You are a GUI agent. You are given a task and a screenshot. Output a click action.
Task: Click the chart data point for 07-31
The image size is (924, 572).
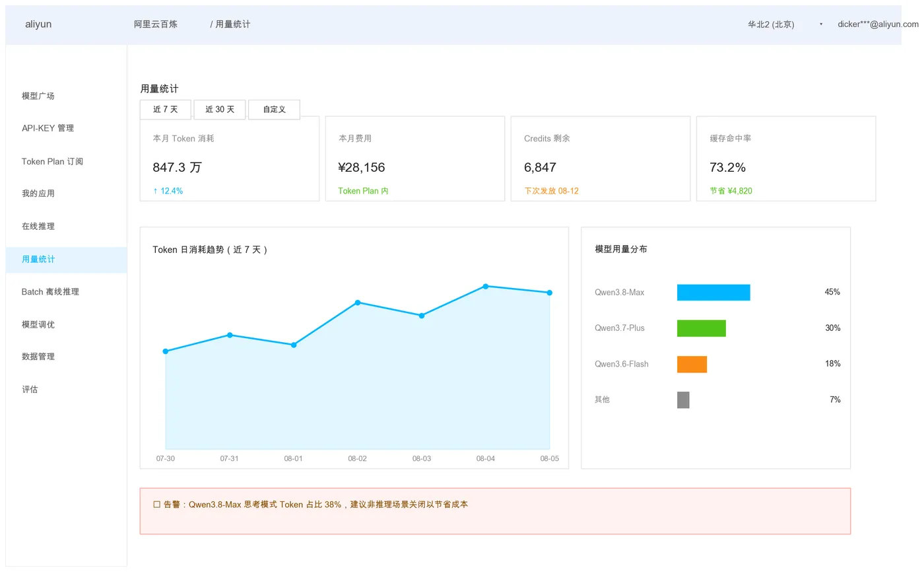pyautogui.click(x=230, y=335)
